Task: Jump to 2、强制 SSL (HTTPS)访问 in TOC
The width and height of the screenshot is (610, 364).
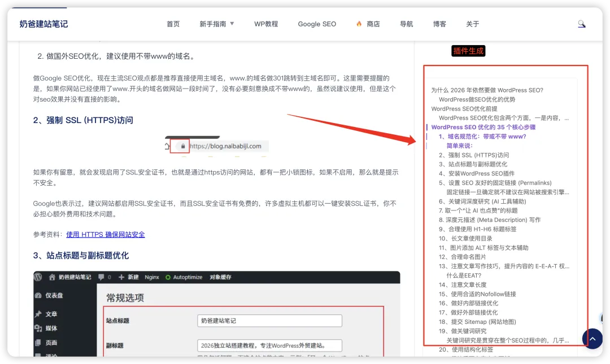Action: pos(474,155)
